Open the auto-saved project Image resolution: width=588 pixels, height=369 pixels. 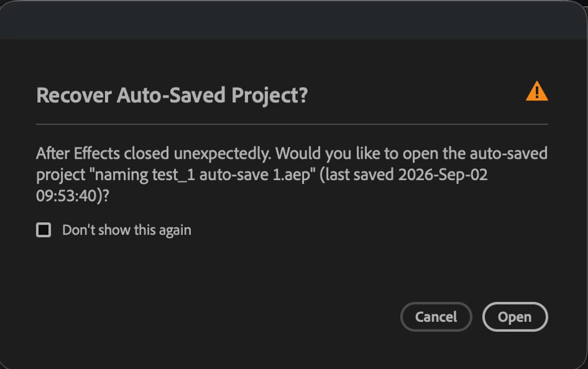click(515, 317)
